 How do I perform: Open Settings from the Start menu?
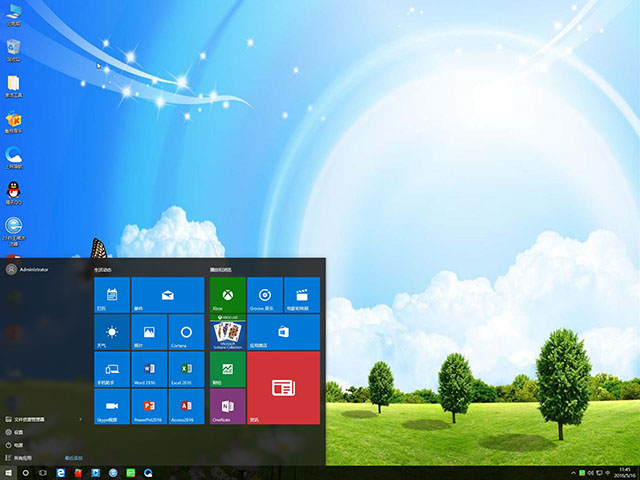[18, 432]
